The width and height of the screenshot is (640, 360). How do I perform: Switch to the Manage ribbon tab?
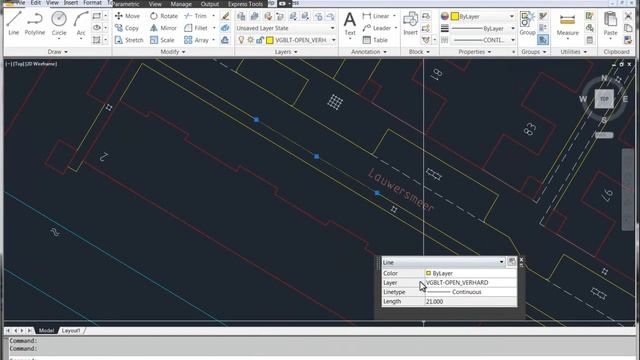click(181, 4)
